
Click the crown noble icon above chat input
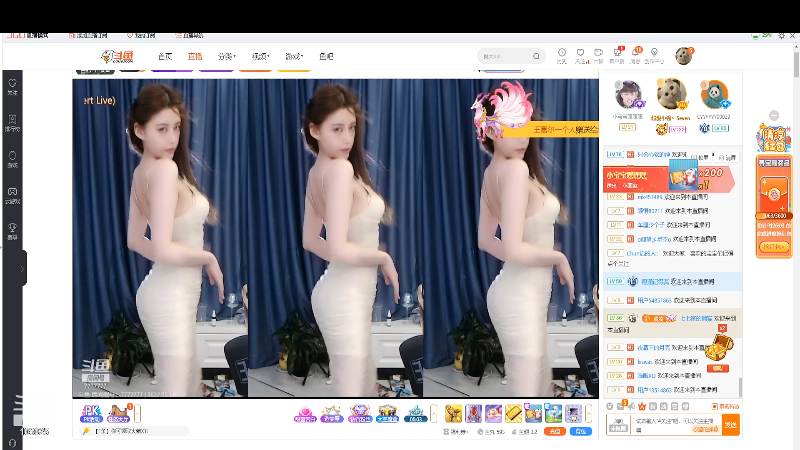[642, 407]
